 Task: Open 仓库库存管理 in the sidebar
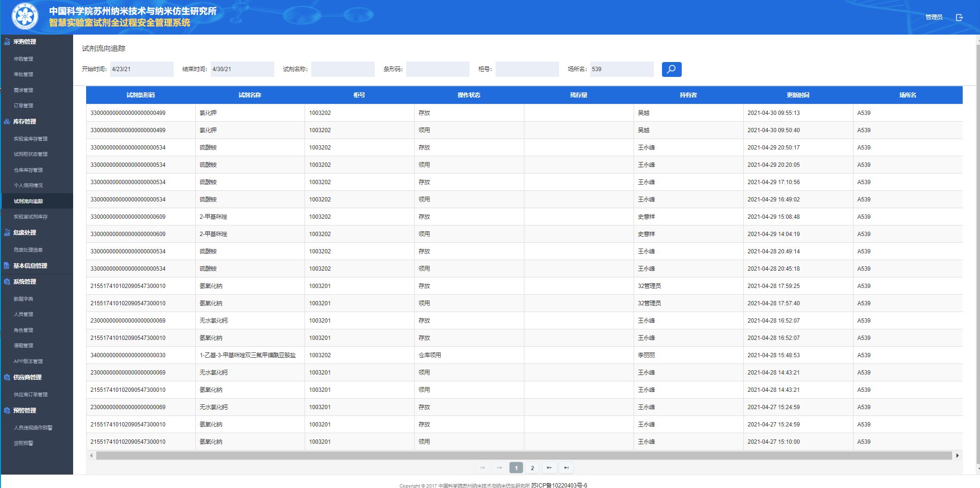point(28,170)
